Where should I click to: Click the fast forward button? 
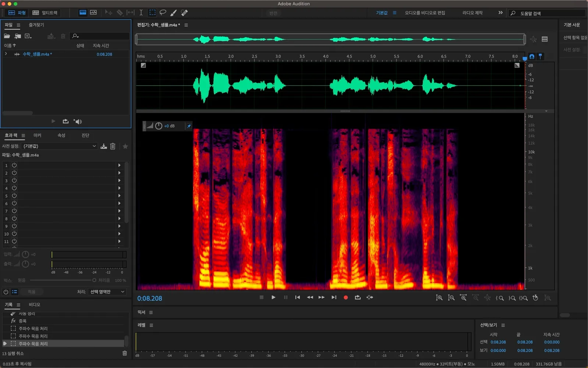322,297
